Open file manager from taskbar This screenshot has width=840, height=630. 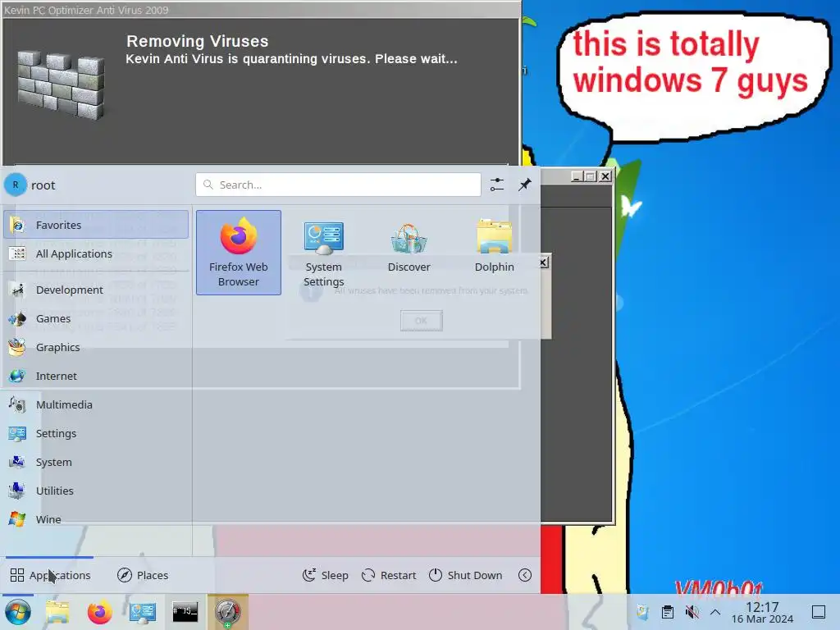coord(57,612)
